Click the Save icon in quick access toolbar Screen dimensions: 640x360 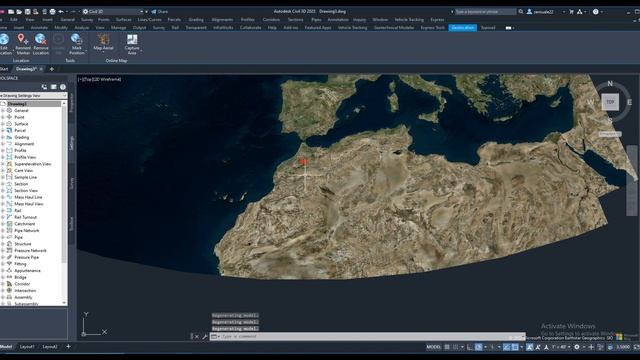(x=27, y=11)
